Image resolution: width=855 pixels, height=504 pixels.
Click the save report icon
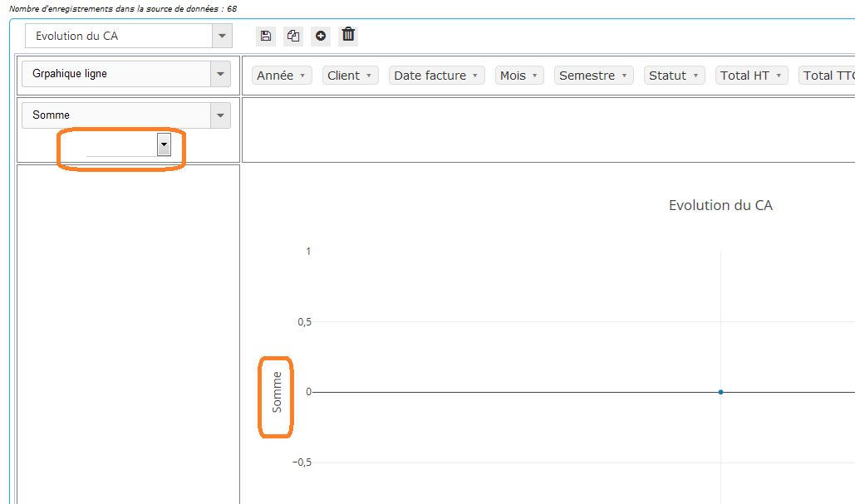266,36
